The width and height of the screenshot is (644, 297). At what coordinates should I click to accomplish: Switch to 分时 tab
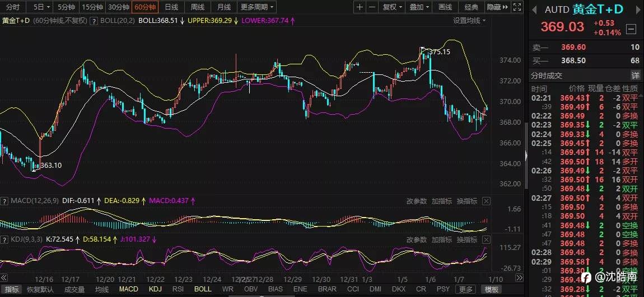point(13,7)
